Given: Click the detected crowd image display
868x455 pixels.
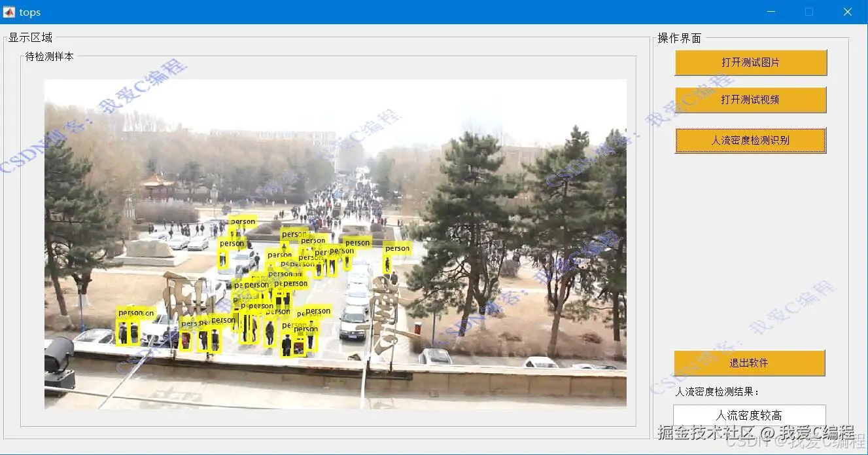Looking at the screenshot, I should (336, 244).
